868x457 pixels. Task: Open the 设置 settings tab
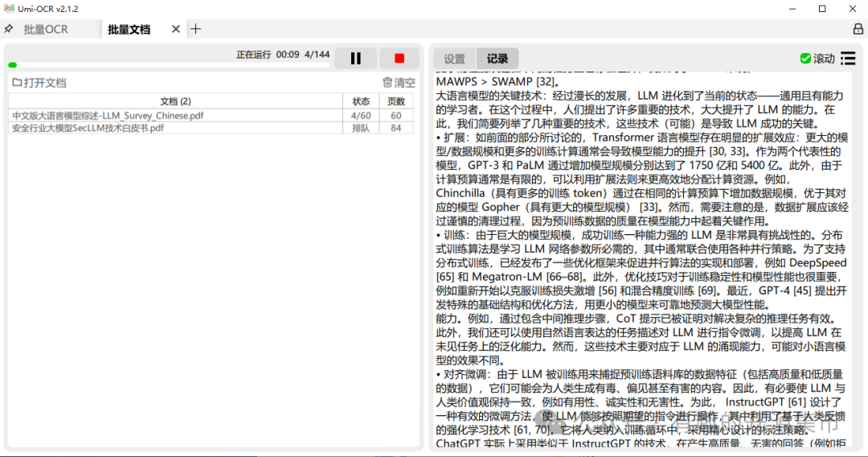tap(455, 59)
